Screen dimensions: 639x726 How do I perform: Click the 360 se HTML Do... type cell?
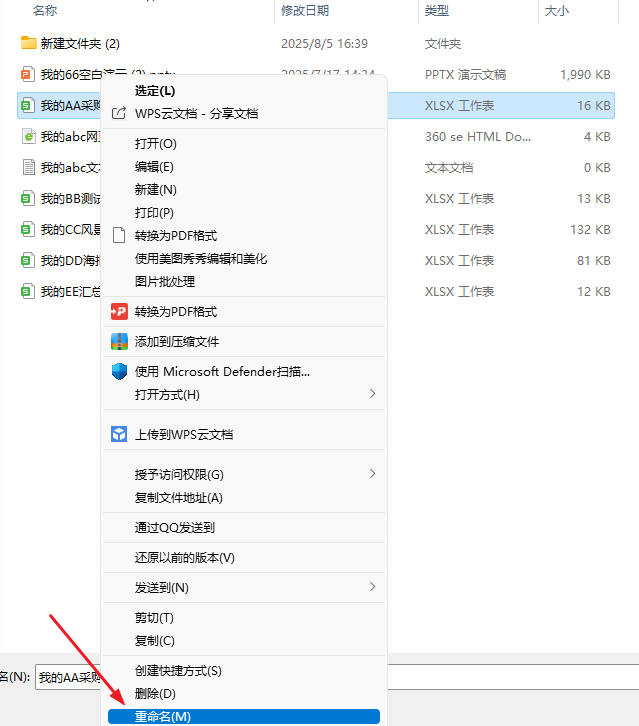(x=478, y=137)
